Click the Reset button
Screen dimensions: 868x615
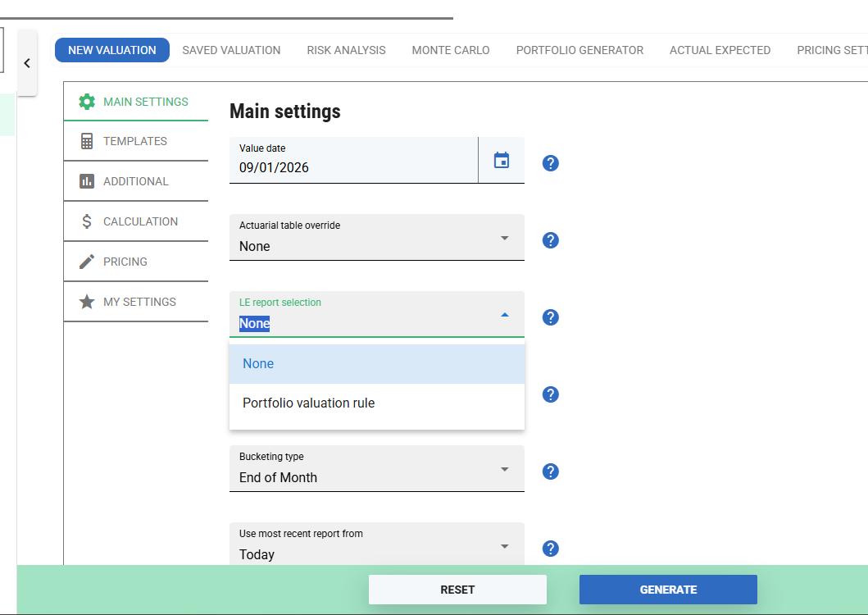[457, 590]
